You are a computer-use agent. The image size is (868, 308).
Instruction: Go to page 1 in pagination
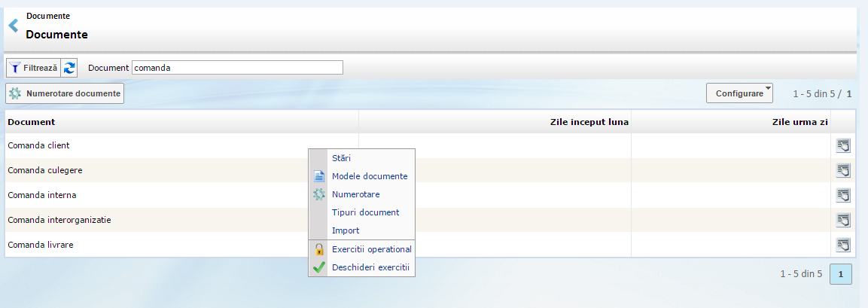[x=840, y=274]
